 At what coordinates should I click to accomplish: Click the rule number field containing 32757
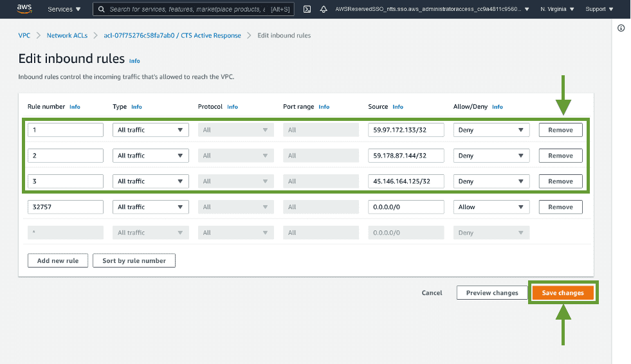coord(66,207)
